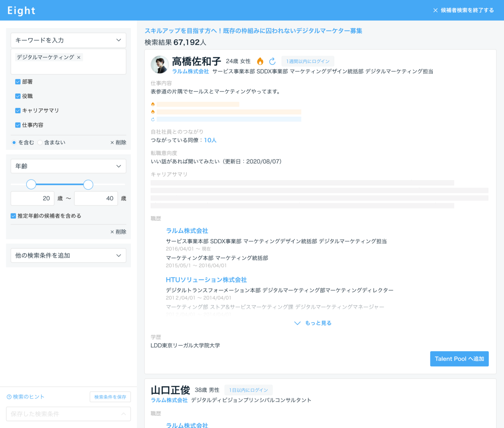Select the 含まない radio button
The height and width of the screenshot is (428, 504).
pos(40,142)
